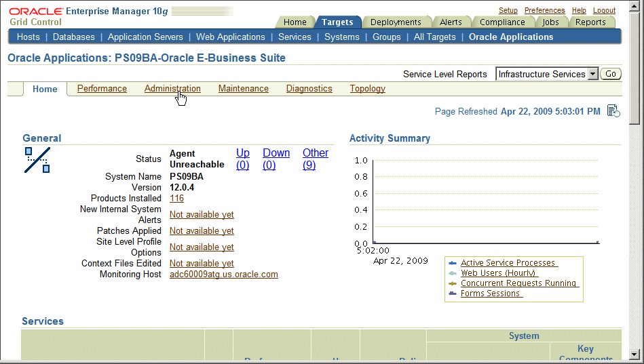Open the Maintenance page tab
Image resolution: width=644 pixels, height=364 pixels.
click(243, 89)
